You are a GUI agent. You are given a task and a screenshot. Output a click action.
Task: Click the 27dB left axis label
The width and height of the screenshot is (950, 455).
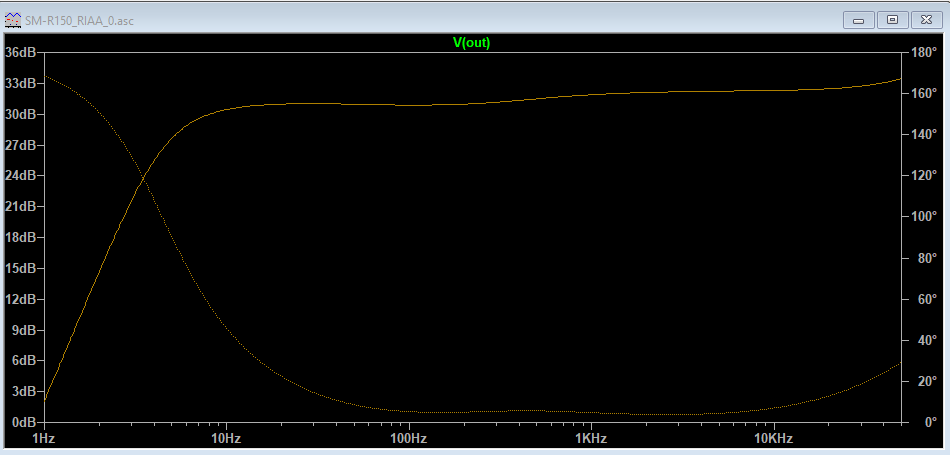[19, 145]
